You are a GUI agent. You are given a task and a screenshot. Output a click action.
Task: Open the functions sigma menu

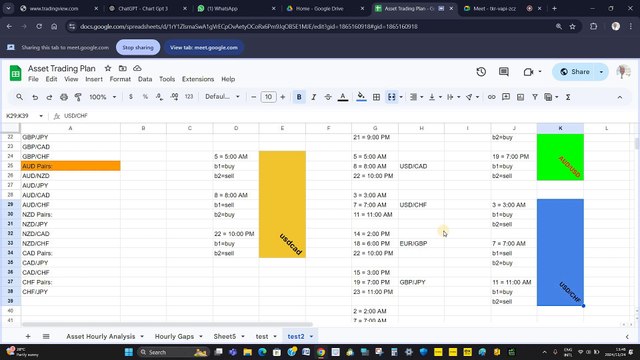point(568,97)
